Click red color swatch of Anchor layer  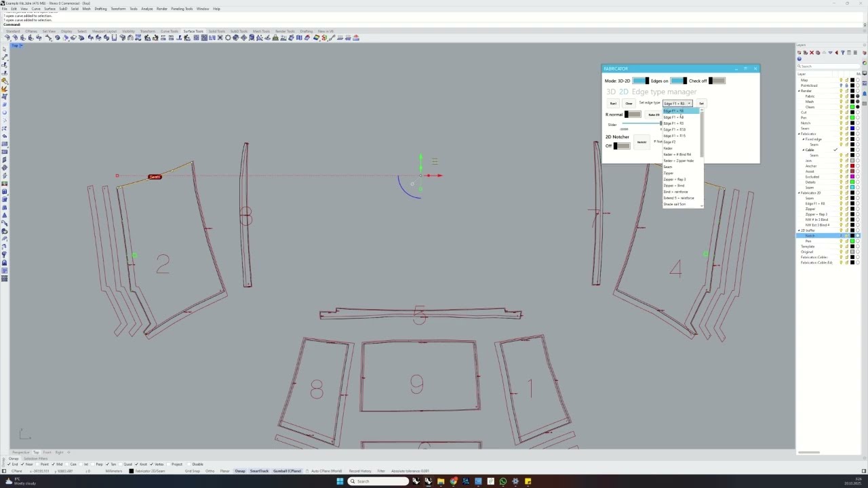point(852,166)
